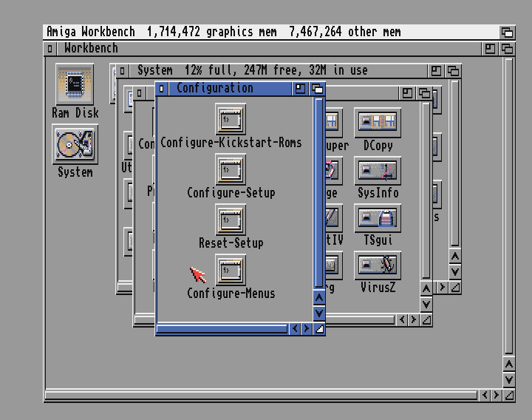Image resolution: width=532 pixels, height=420 pixels.
Task: Click Workbench window scroll up arrow
Action: (509, 365)
